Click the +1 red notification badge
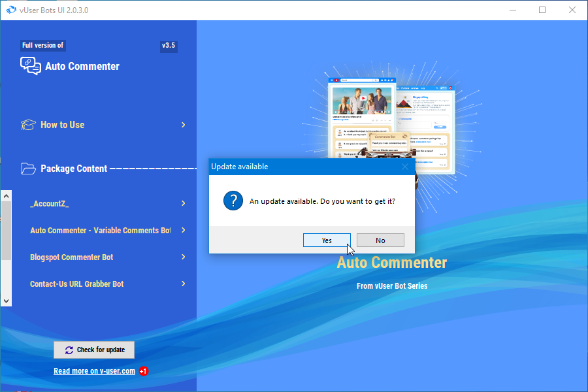 pyautogui.click(x=143, y=371)
